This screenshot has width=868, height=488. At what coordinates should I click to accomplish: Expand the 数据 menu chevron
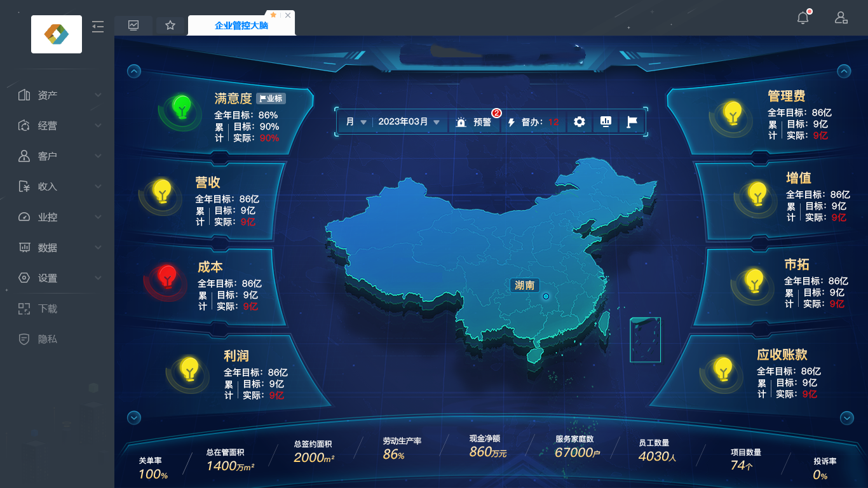click(98, 247)
